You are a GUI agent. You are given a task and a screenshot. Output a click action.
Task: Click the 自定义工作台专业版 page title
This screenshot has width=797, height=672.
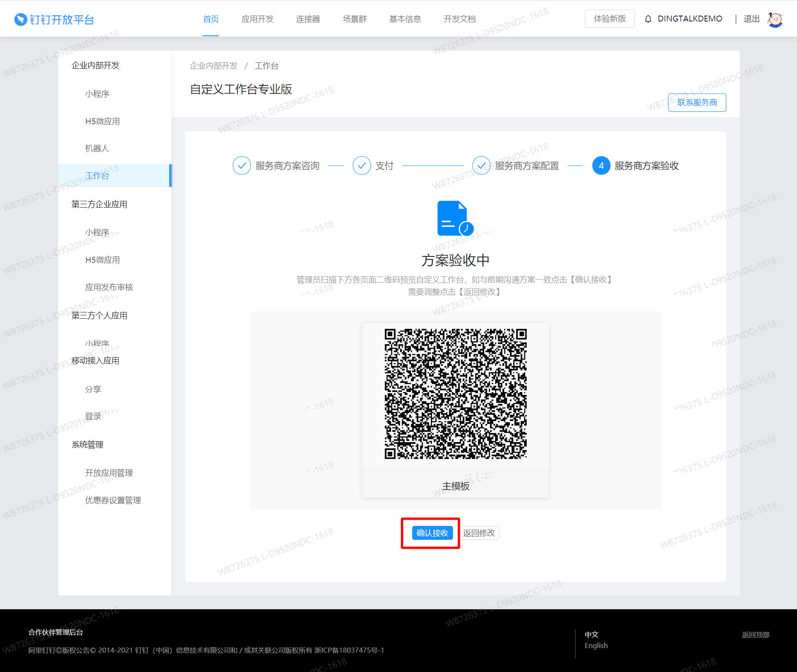click(x=241, y=89)
